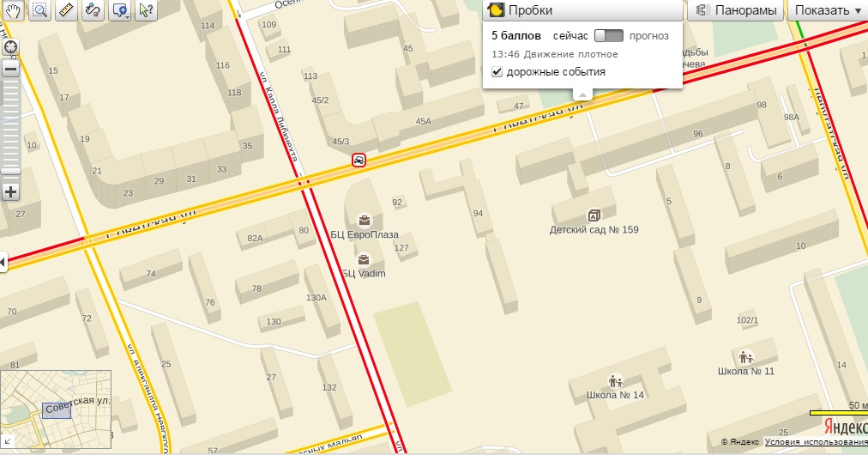Viewport: 868px width, 455px height.
Task: Expand the left side panel arrow
Action: 3,262
